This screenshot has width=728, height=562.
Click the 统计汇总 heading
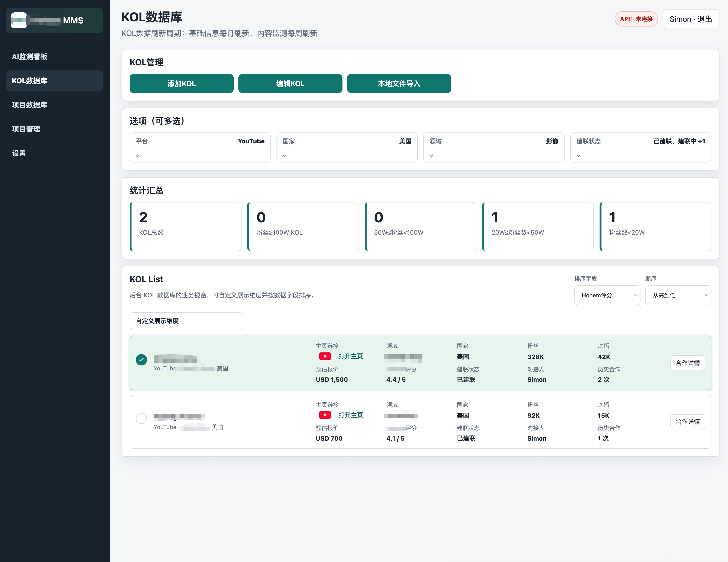point(146,191)
